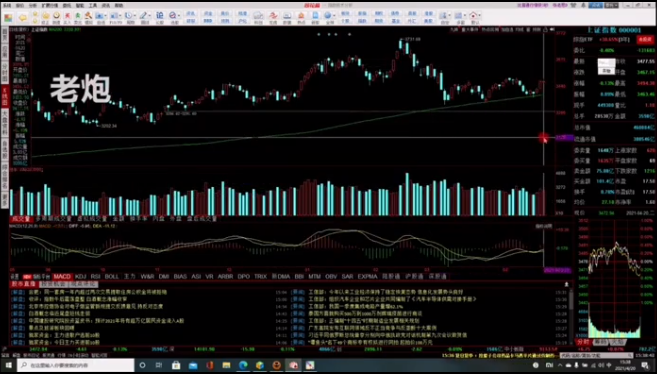Viewport: 657px width, 374px height.
Task: Click the yellow back arrow toolbar icon
Action: (23, 18)
